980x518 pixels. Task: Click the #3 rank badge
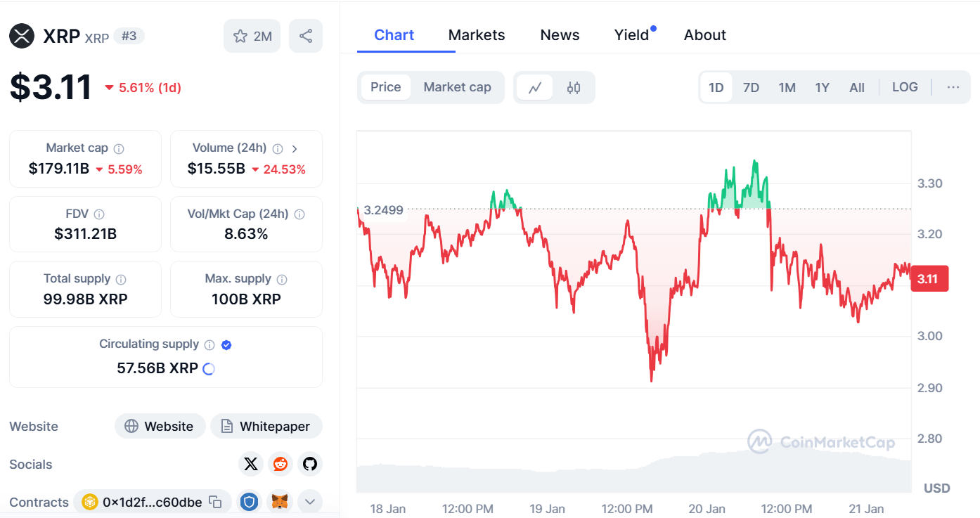pos(129,36)
